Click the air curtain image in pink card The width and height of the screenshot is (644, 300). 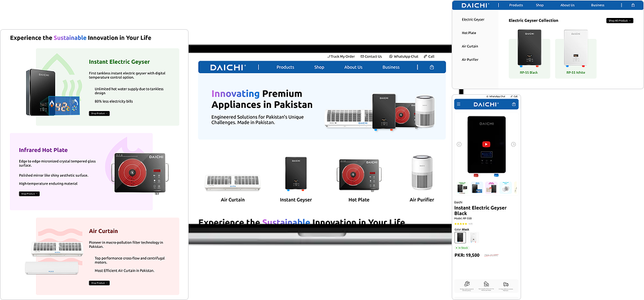55,258
